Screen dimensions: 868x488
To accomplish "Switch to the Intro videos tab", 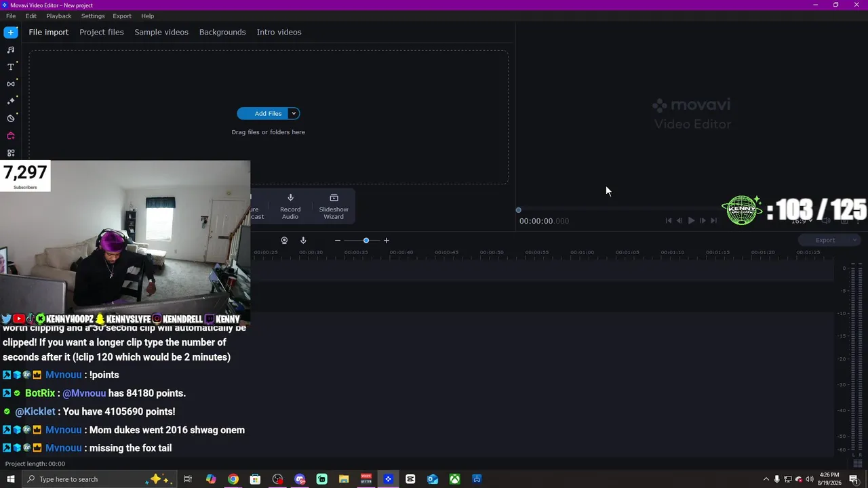I will click(279, 32).
